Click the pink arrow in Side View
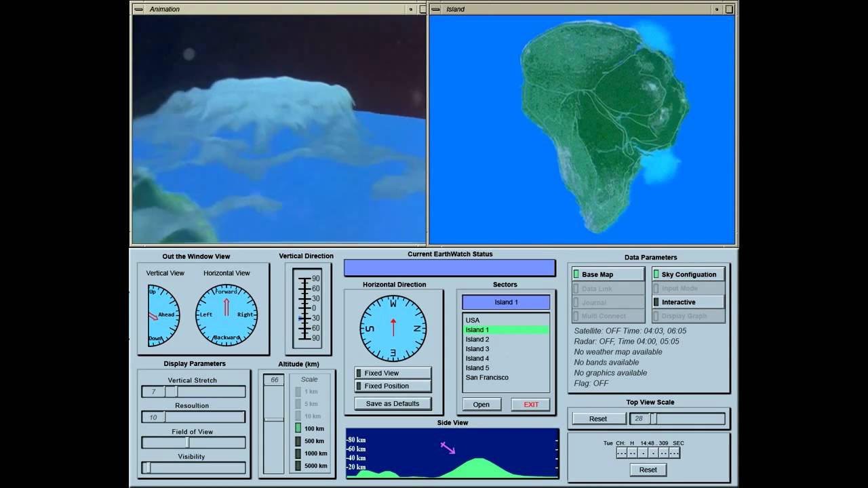 448,448
